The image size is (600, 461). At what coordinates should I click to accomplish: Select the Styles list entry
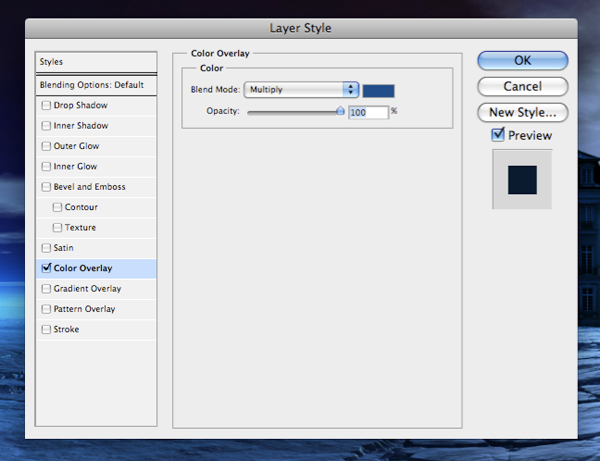(x=96, y=62)
